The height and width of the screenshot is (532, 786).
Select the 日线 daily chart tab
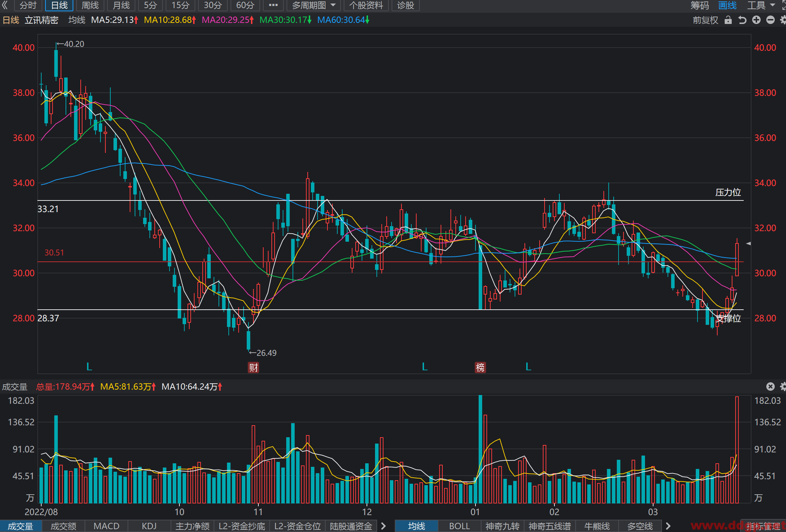click(x=59, y=5)
